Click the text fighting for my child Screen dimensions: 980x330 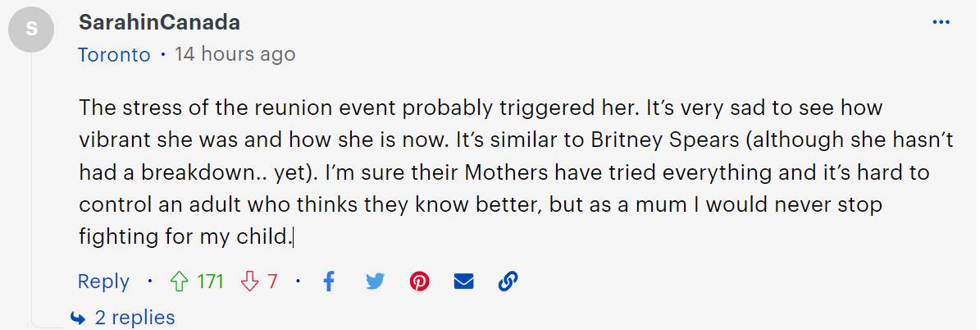(x=185, y=237)
